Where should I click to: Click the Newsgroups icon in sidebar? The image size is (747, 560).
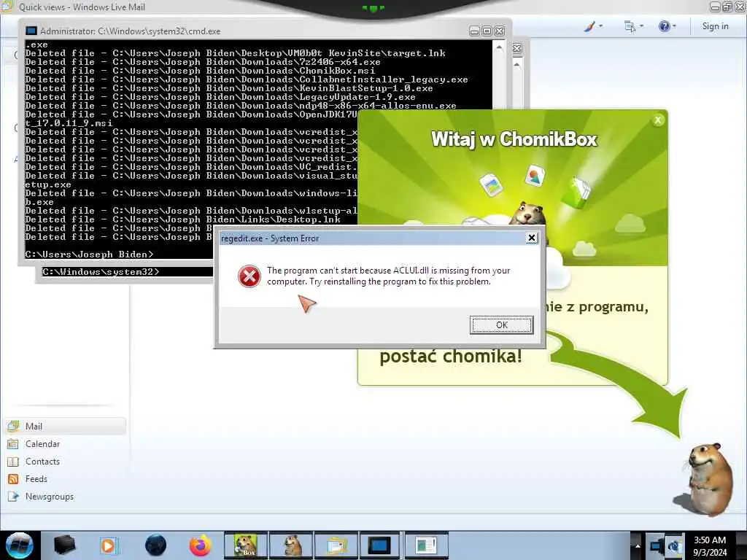13,497
